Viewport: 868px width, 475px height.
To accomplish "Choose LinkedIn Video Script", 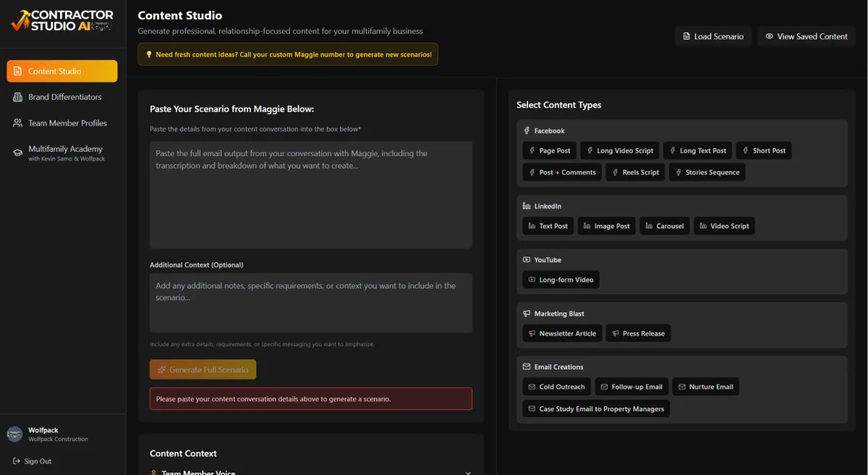I will click(724, 226).
